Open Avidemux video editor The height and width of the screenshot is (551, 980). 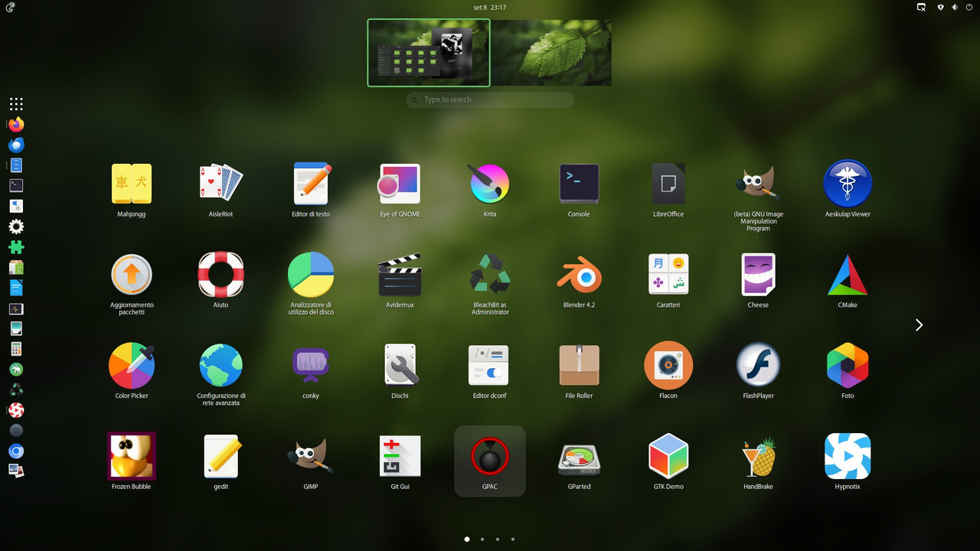coord(400,275)
